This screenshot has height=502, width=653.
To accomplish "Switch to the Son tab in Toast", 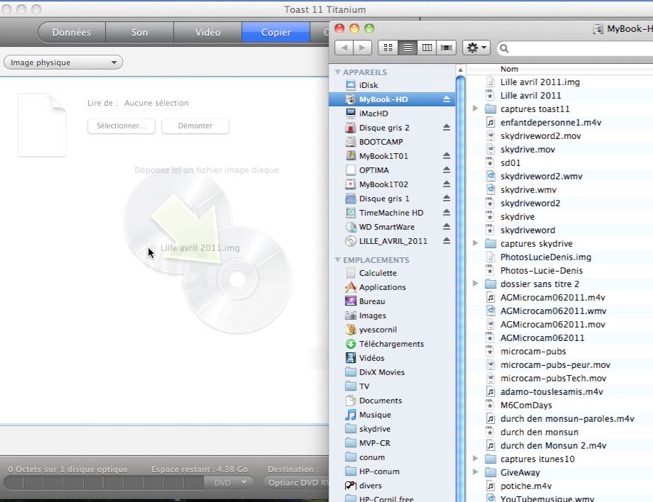I will click(x=140, y=32).
